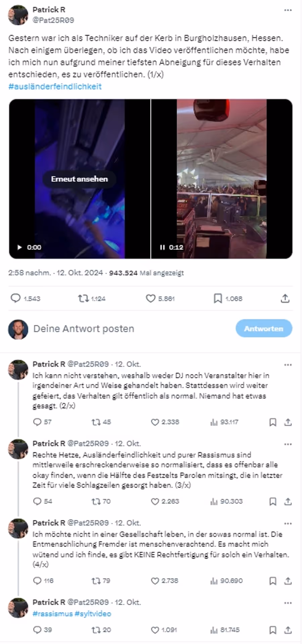This screenshot has width=302, height=644.
Task: Open more options on the (4/x) reply
Action: [288, 523]
